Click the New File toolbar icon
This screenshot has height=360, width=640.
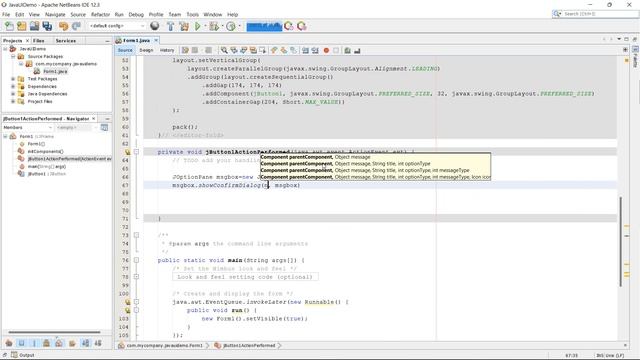click(9, 26)
